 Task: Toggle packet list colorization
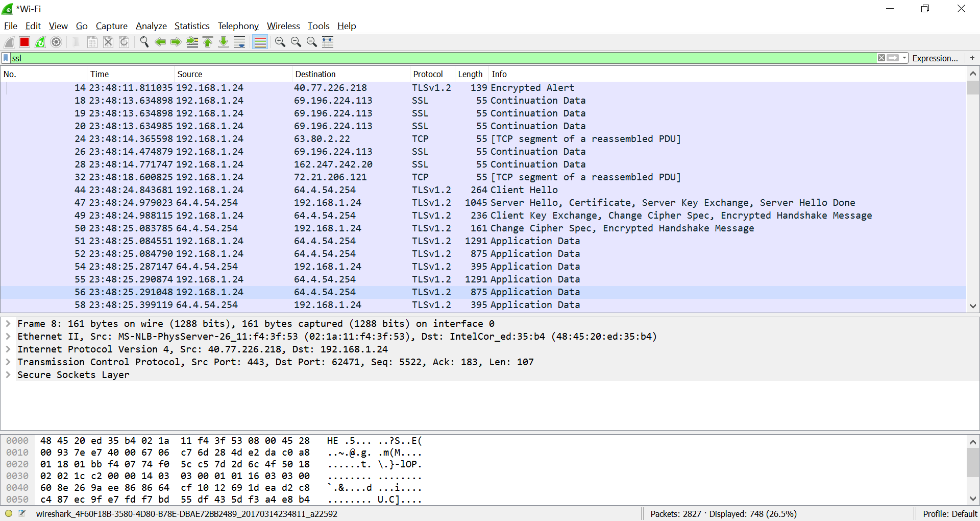[x=260, y=42]
